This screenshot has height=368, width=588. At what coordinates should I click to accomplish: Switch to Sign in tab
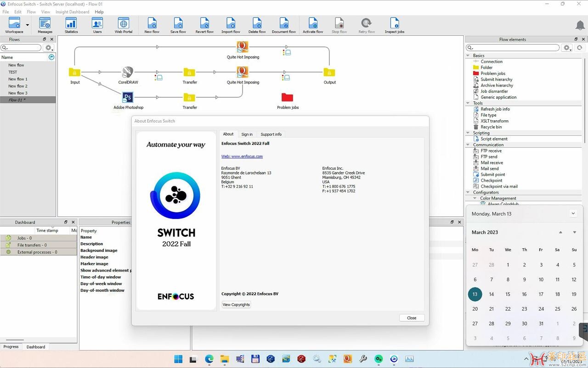coord(247,134)
